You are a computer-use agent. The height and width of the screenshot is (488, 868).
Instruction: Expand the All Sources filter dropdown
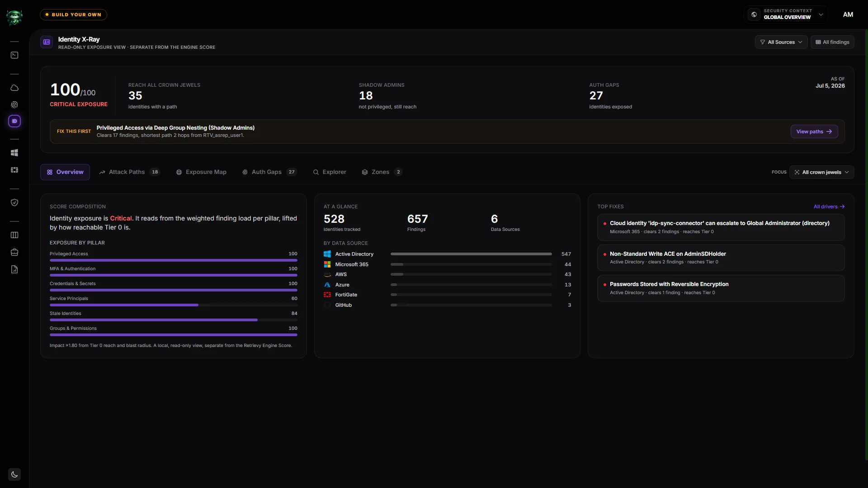[x=781, y=42]
